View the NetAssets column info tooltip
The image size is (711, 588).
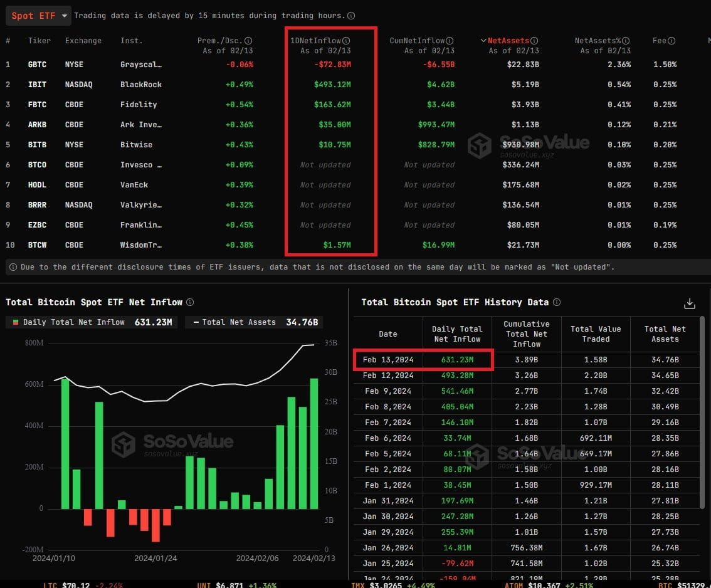point(534,40)
